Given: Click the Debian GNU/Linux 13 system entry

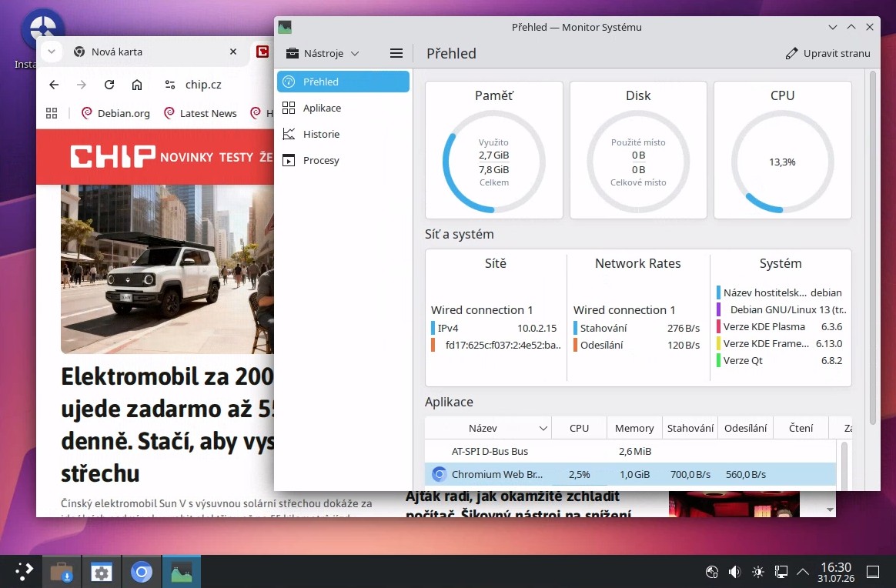Looking at the screenshot, I should pyautogui.click(x=781, y=309).
